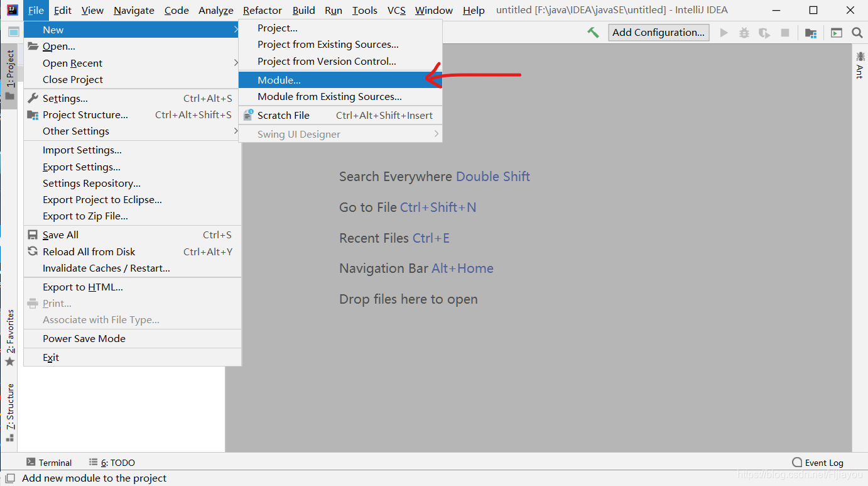Toggle Power Save Mode
Image resolution: width=868 pixels, height=486 pixels.
(x=133, y=338)
